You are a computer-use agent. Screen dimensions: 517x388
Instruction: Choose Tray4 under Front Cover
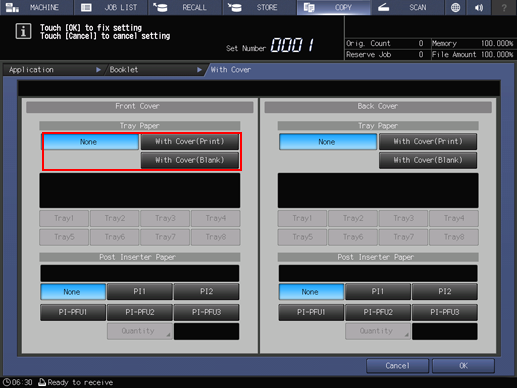[216, 218]
